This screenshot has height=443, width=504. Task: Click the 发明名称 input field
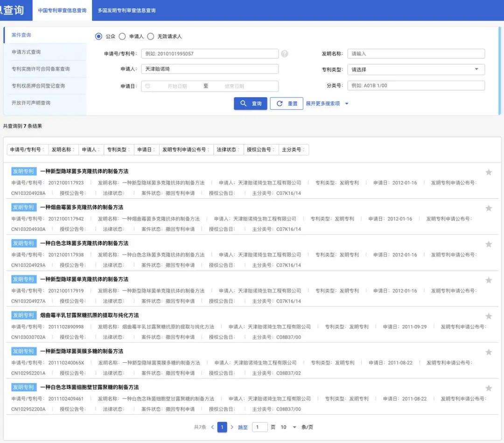[416, 54]
